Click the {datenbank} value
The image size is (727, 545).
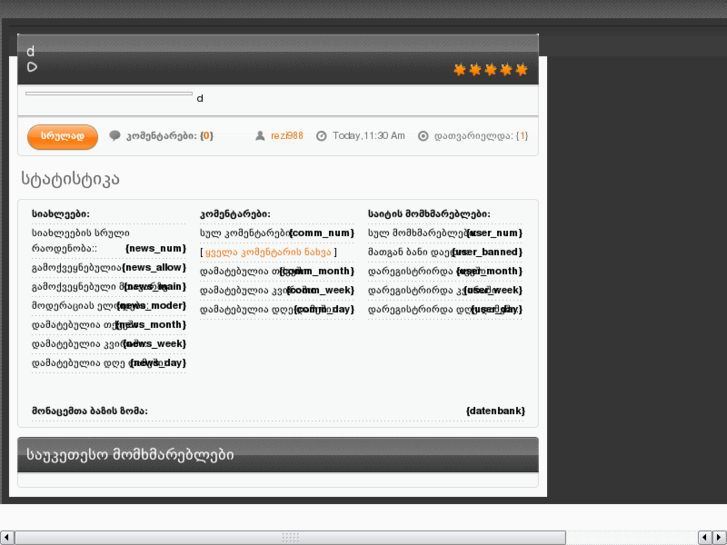tap(495, 411)
